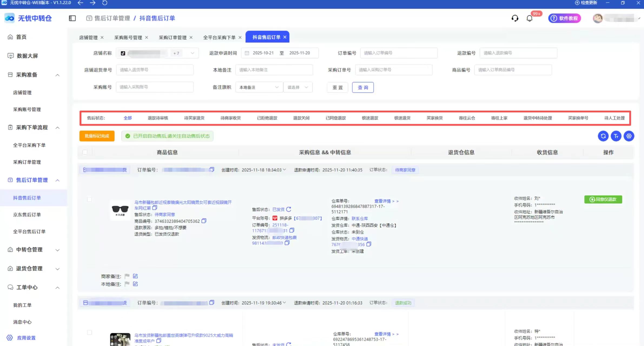Viewport: 644px width, 346px height.
Task: Copy the product number 3746332389404705362
Action: click(204, 221)
